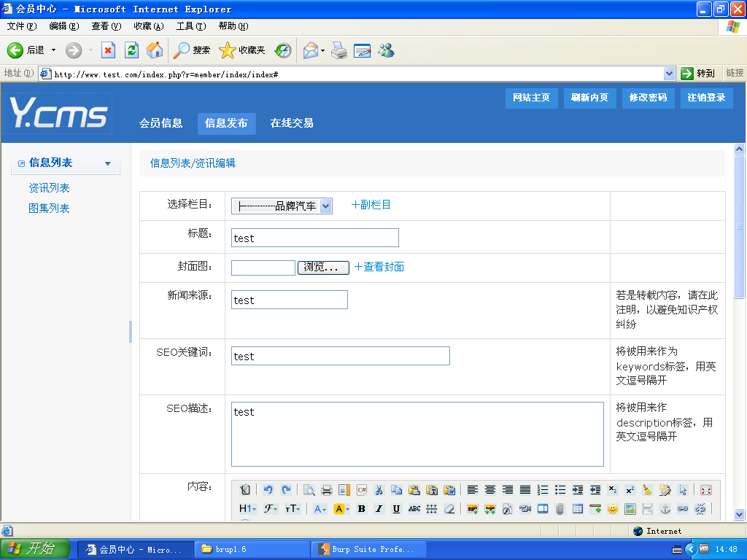Open the font size dropdown

pos(293,508)
